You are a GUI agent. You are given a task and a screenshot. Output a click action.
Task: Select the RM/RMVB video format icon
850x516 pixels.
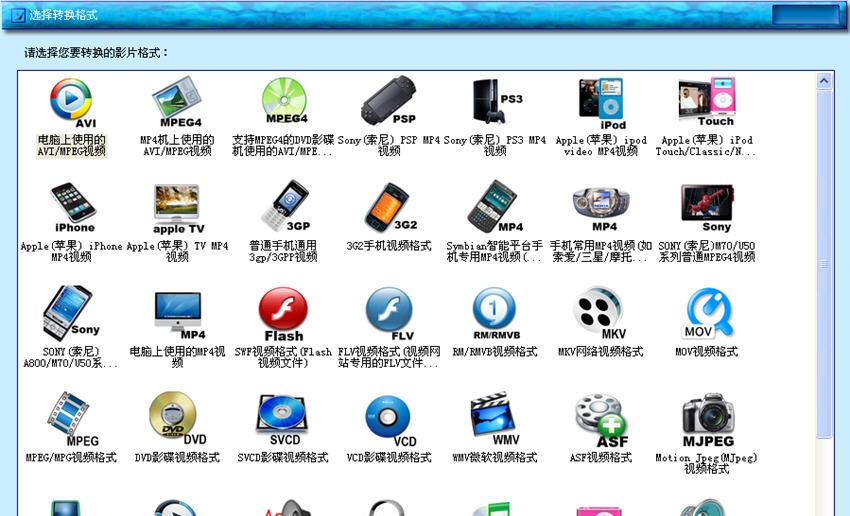tap(495, 313)
